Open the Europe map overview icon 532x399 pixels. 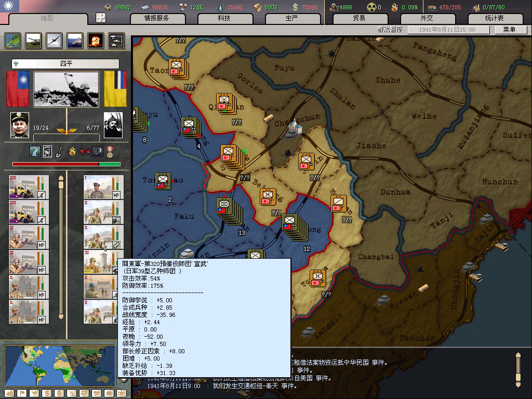point(12,41)
